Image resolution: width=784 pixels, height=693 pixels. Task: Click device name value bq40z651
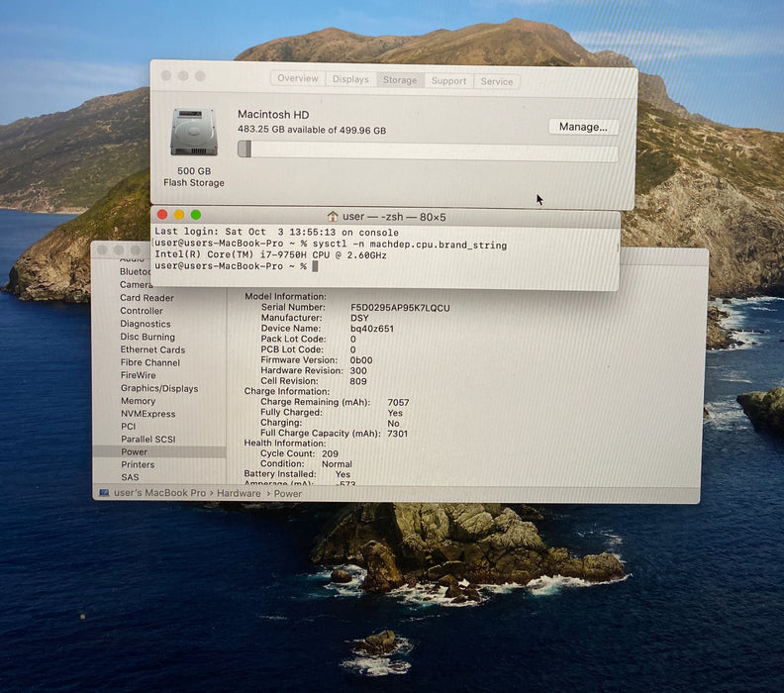click(x=372, y=329)
